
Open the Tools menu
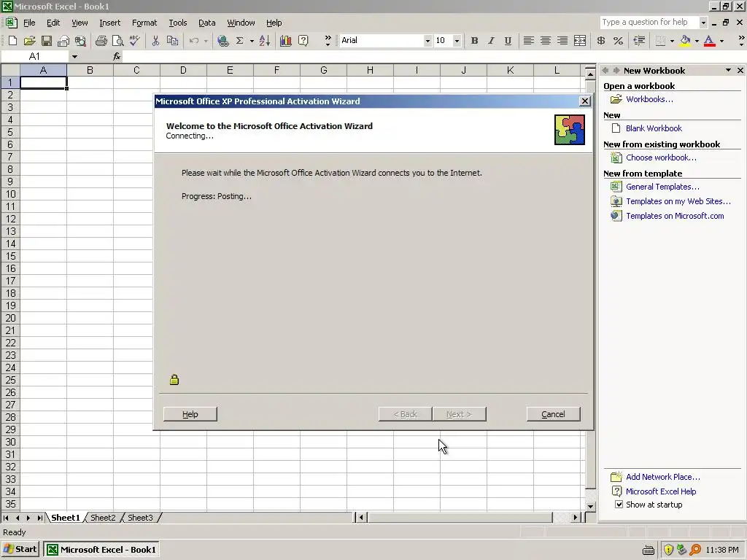(178, 23)
